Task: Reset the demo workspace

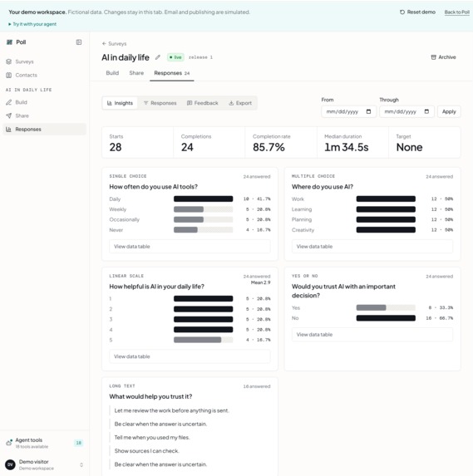Action: click(x=417, y=12)
